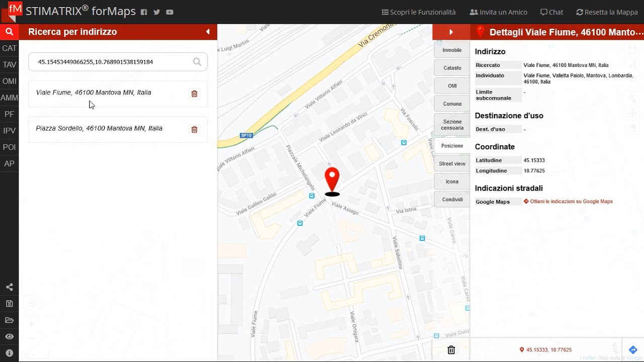Click the bus stop icon on Via Foscolo

(x=404, y=142)
